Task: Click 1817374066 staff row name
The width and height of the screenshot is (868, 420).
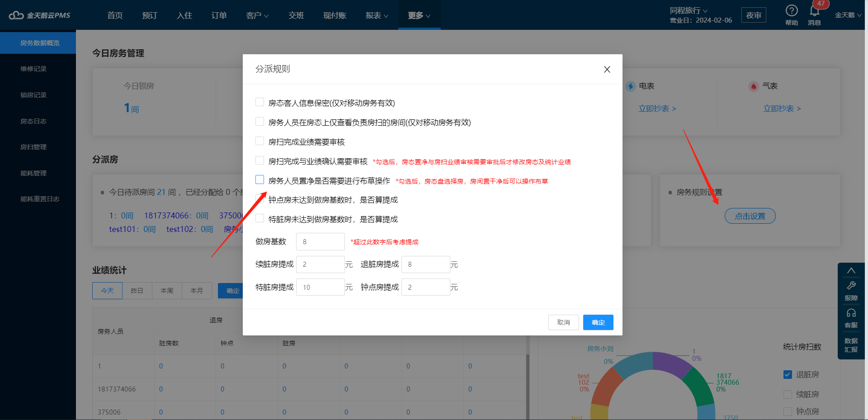Action: [117, 389]
